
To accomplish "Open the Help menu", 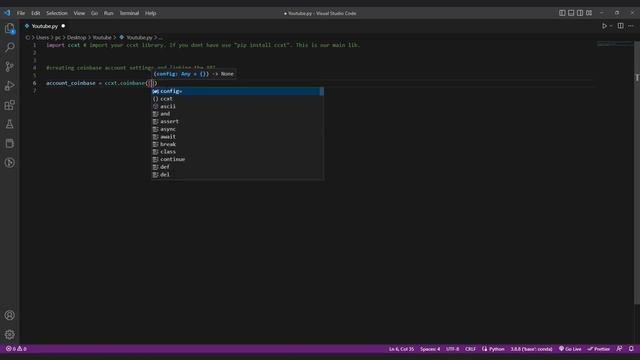I will point(151,13).
